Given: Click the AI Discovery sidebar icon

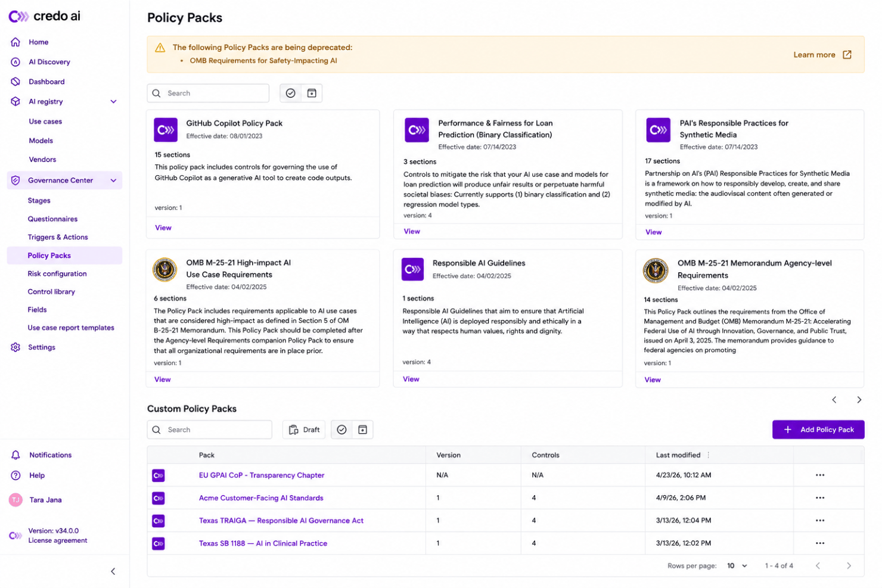Looking at the screenshot, I should (15, 62).
